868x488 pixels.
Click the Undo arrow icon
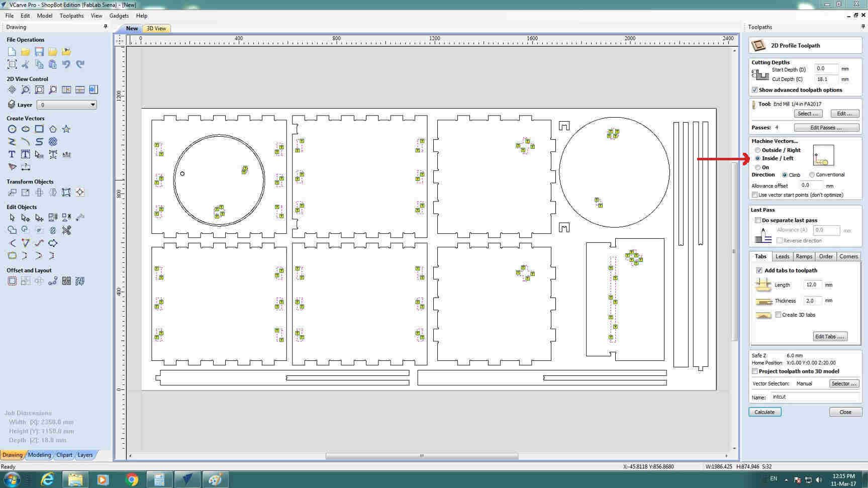pos(66,64)
